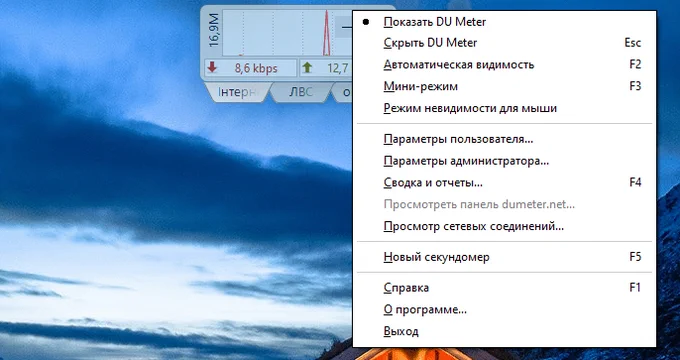Click the '12,7' upload rate value

click(338, 68)
